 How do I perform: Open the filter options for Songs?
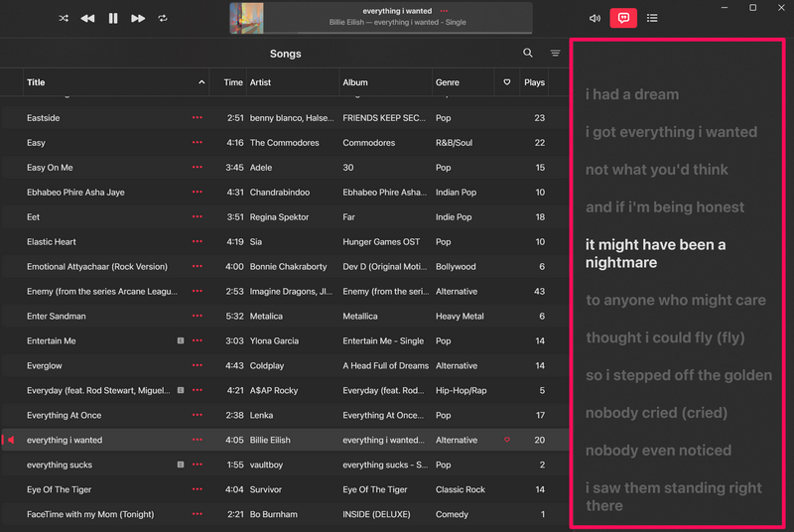pyautogui.click(x=556, y=54)
